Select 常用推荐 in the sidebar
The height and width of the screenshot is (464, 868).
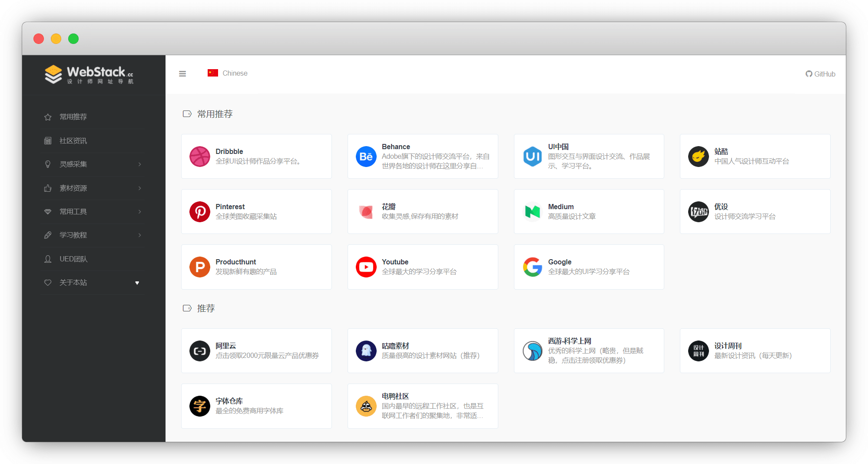click(x=73, y=117)
